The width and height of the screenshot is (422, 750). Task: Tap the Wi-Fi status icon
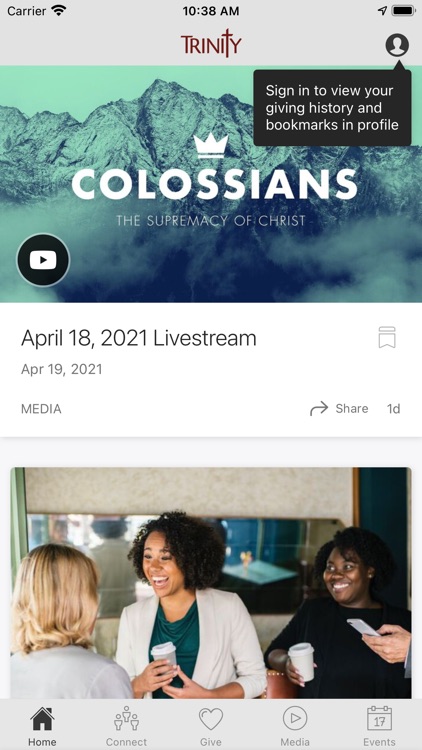coord(59,11)
